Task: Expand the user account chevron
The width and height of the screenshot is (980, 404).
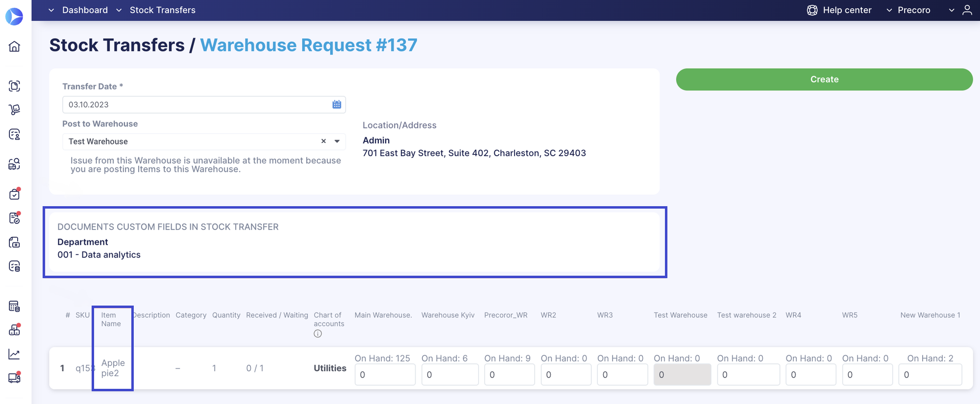Action: (952, 10)
